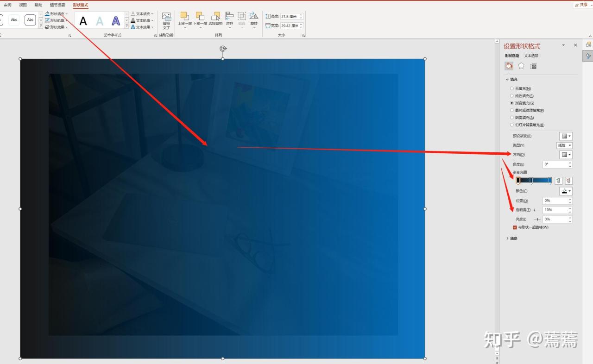This screenshot has width=593, height=364.
Task: Expand the 线条 section
Action: tap(513, 238)
